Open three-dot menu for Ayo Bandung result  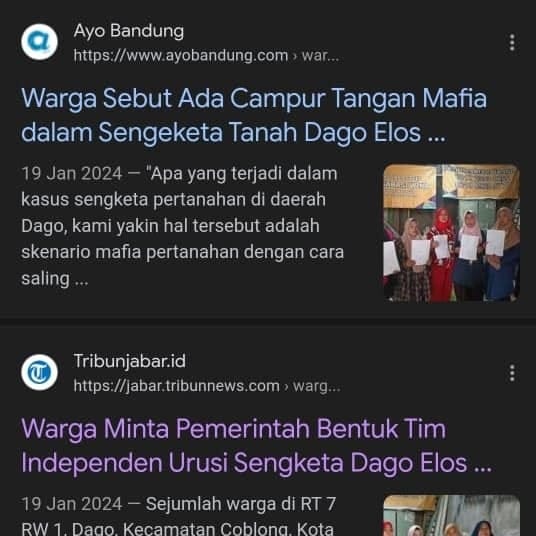[512, 42]
